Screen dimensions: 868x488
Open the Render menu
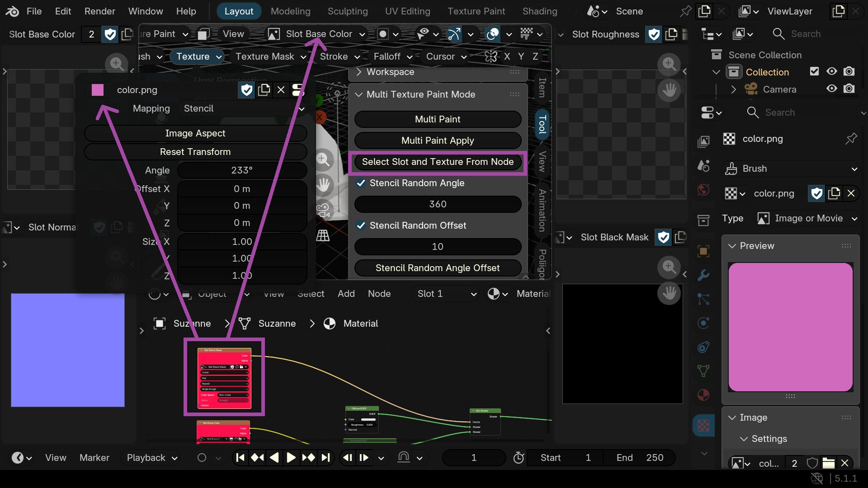pyautogui.click(x=100, y=11)
